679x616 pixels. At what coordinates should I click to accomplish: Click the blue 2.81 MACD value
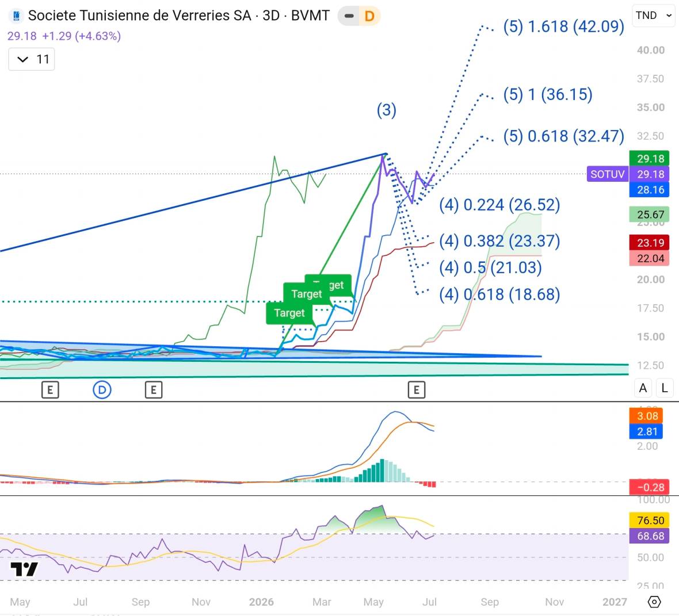coord(646,431)
